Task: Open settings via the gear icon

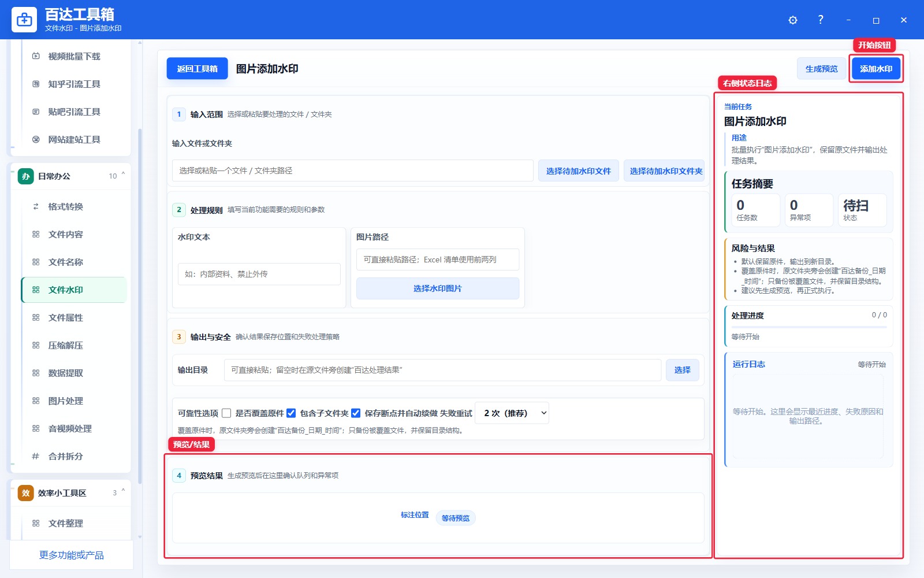Action: click(793, 20)
